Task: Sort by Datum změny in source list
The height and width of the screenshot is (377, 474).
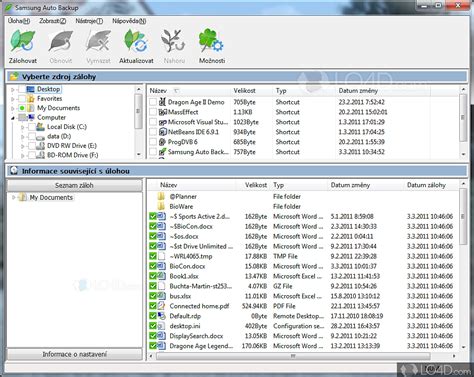Action: [383, 91]
